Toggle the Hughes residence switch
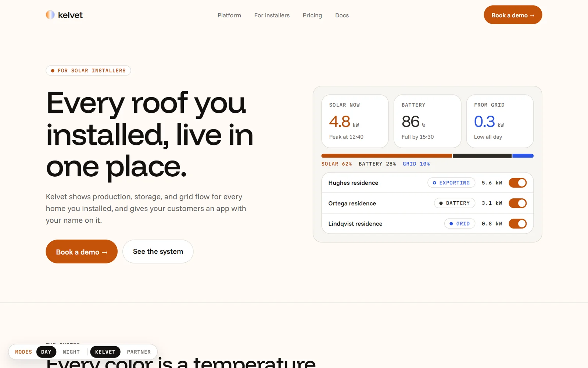 pos(517,183)
